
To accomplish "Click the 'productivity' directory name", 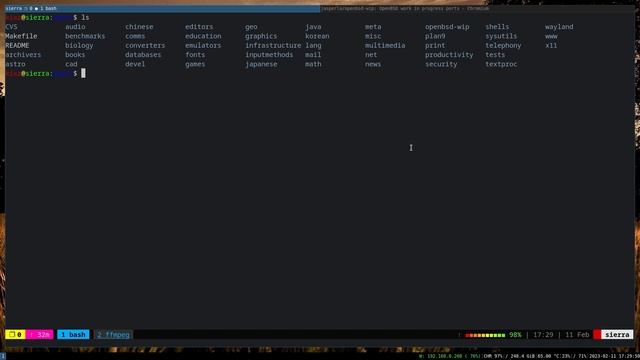I will coord(449,55).
